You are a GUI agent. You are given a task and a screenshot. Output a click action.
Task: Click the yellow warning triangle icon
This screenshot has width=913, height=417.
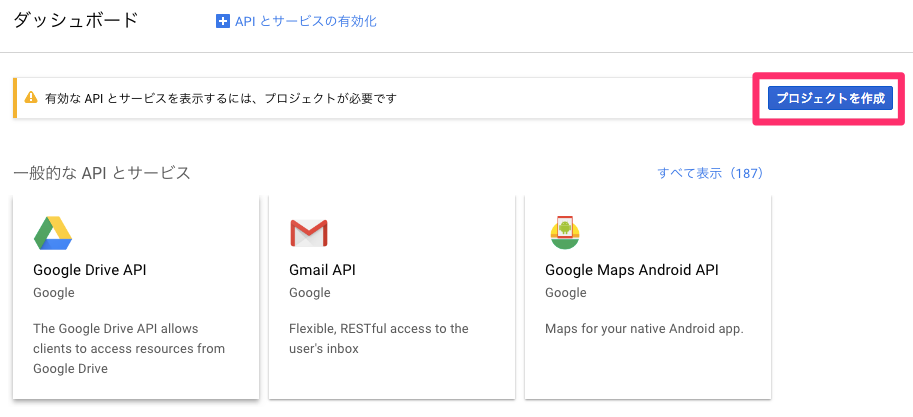tap(32, 99)
